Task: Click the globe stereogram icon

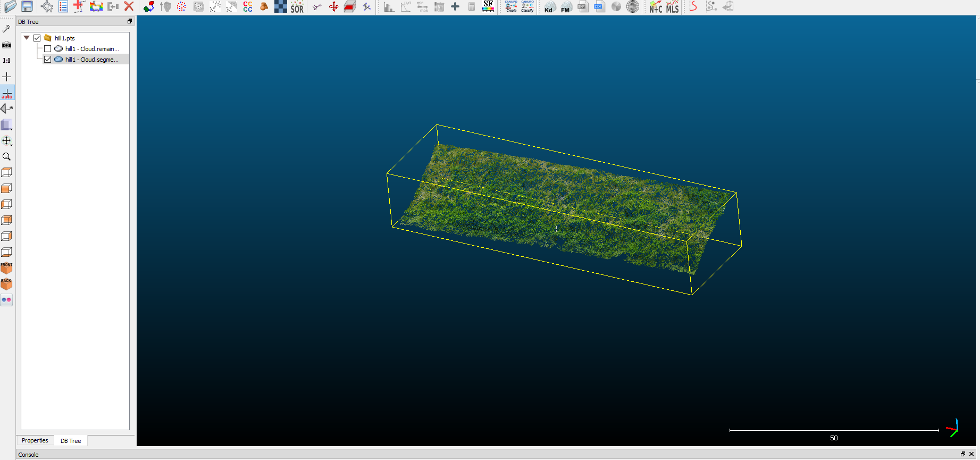Action: click(x=633, y=6)
